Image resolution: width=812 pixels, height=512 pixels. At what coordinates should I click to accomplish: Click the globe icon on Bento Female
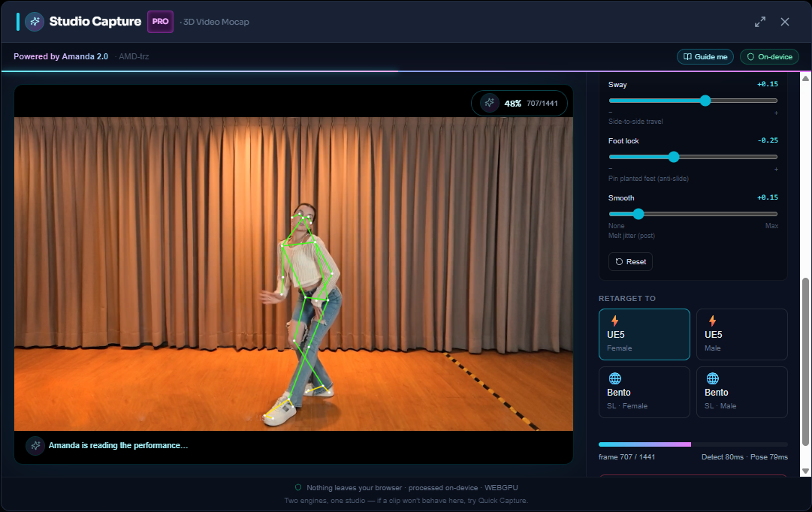[x=614, y=378]
